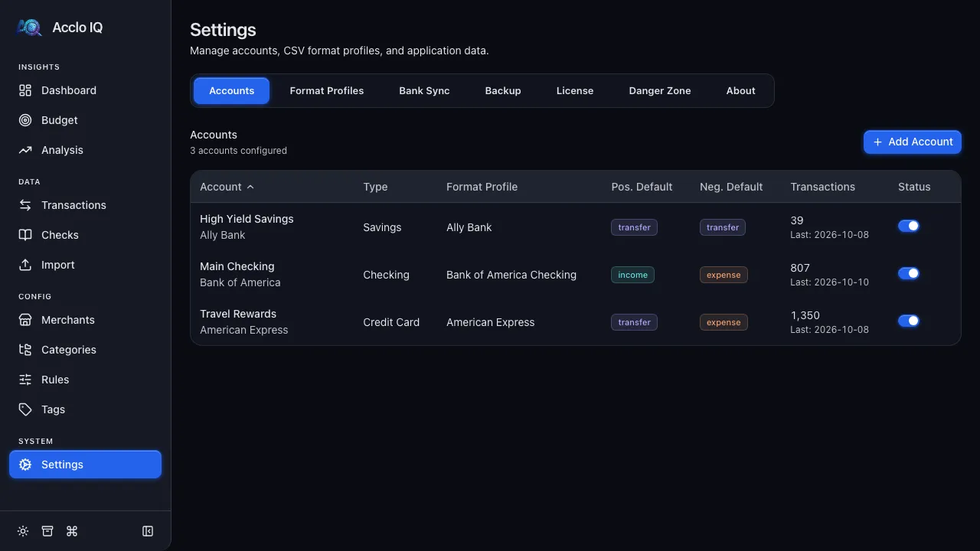Open the command palette shortcut icon
Screen dimensions: 980x551
click(x=72, y=531)
